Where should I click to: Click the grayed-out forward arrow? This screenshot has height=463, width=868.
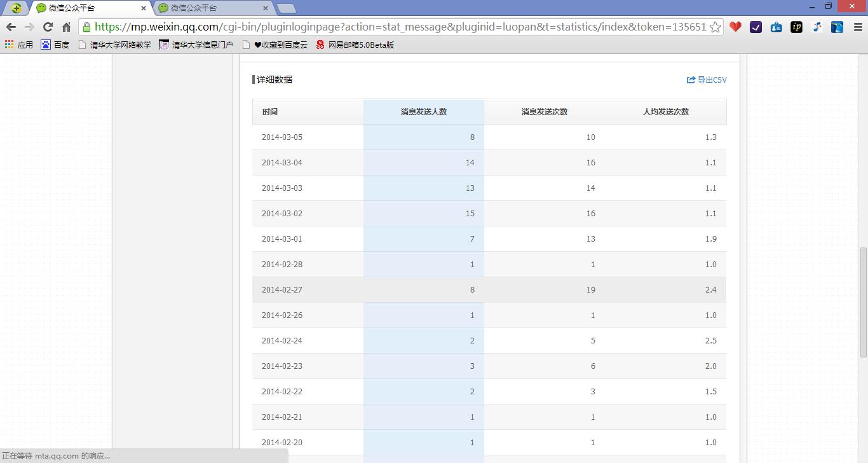pyautogui.click(x=29, y=27)
